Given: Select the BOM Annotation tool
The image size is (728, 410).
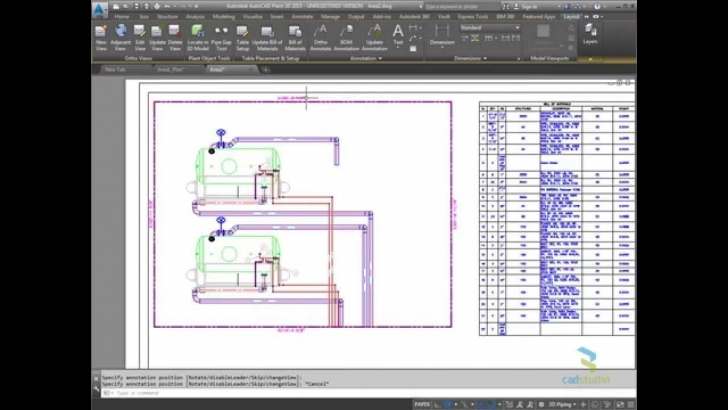Looking at the screenshot, I should (346, 38).
